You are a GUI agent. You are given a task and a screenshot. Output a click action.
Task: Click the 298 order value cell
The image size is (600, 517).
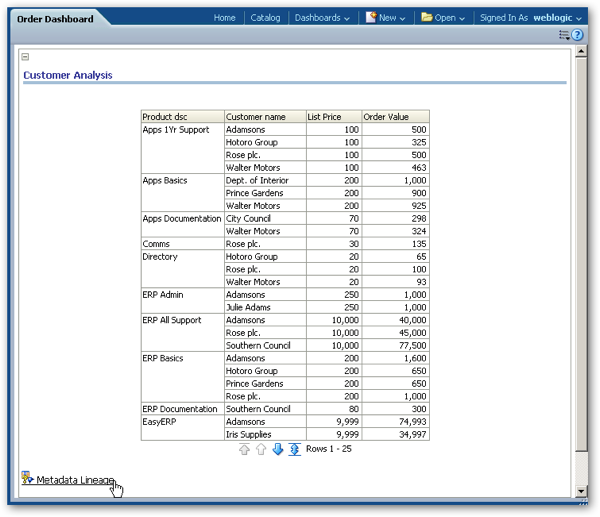click(396, 218)
